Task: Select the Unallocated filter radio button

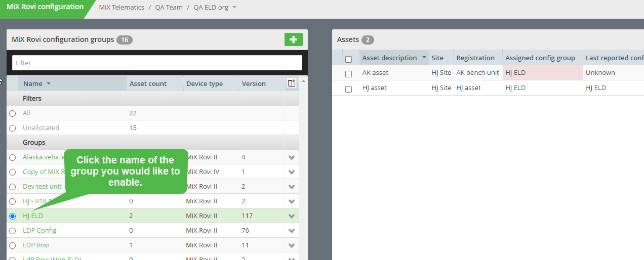Action: (x=13, y=128)
